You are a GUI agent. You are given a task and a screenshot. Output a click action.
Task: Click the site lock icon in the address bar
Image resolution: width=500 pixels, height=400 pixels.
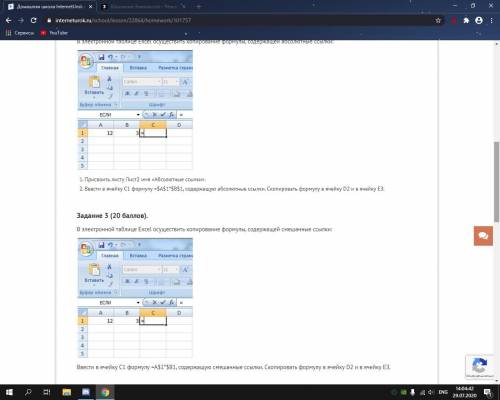point(49,21)
